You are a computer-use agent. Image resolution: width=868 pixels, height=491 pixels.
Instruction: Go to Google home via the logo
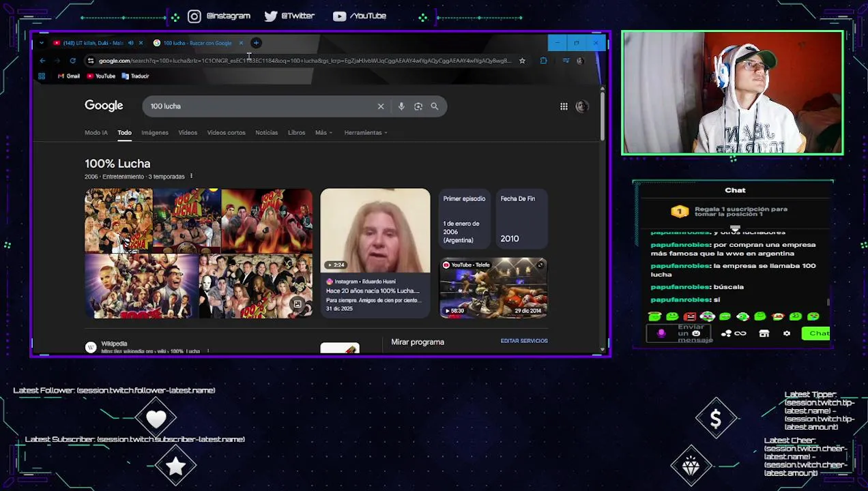point(104,106)
